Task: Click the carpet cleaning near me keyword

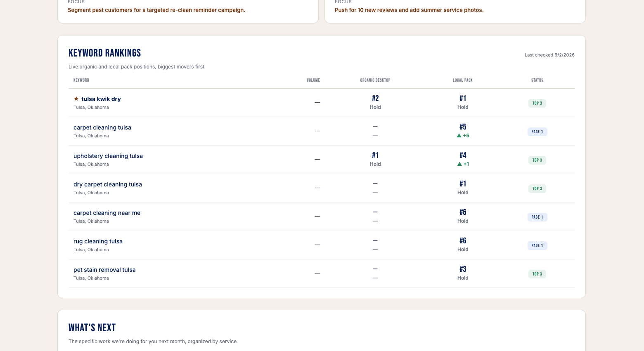Action: (x=107, y=213)
